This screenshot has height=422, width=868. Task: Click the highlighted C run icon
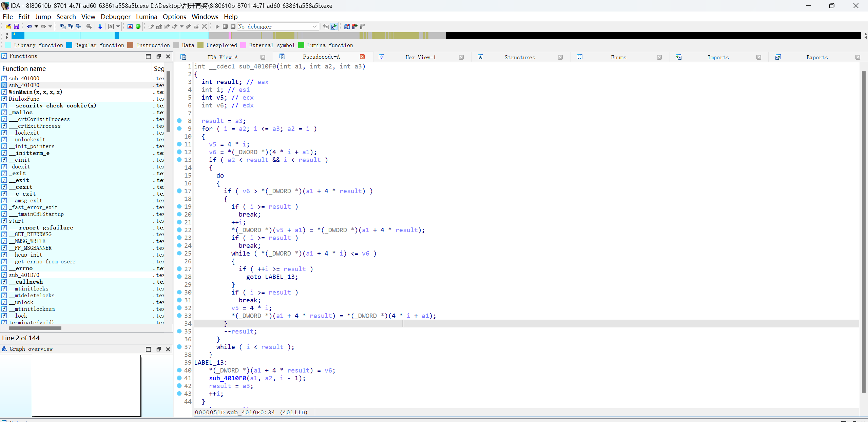tap(334, 26)
